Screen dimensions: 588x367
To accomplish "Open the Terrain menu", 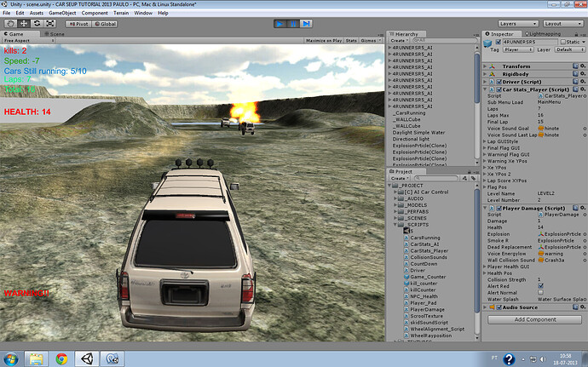I will coord(121,13).
